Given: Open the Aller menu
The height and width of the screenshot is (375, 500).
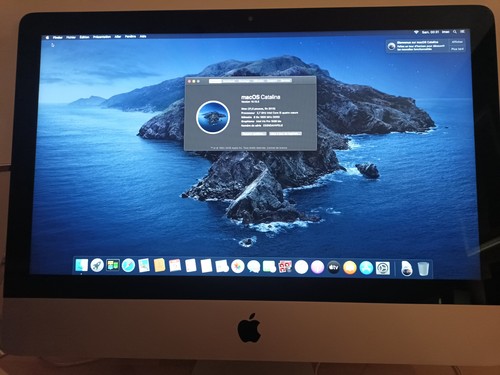Looking at the screenshot, I should point(118,37).
